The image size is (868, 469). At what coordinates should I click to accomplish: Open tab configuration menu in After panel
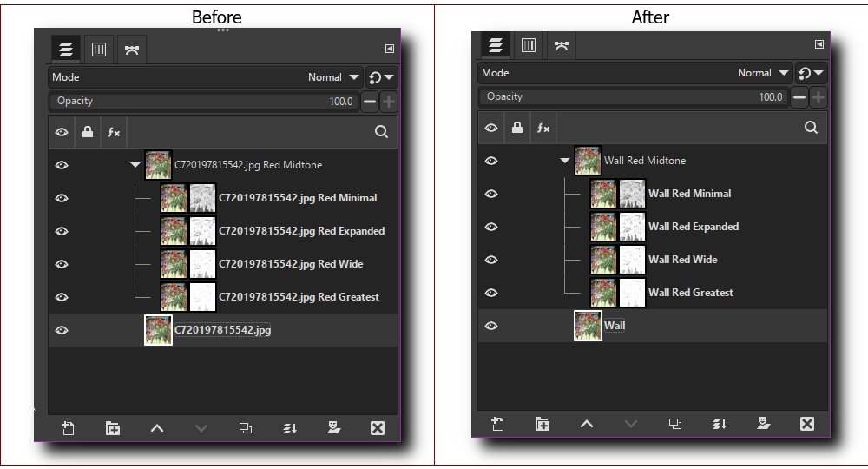coord(819,44)
